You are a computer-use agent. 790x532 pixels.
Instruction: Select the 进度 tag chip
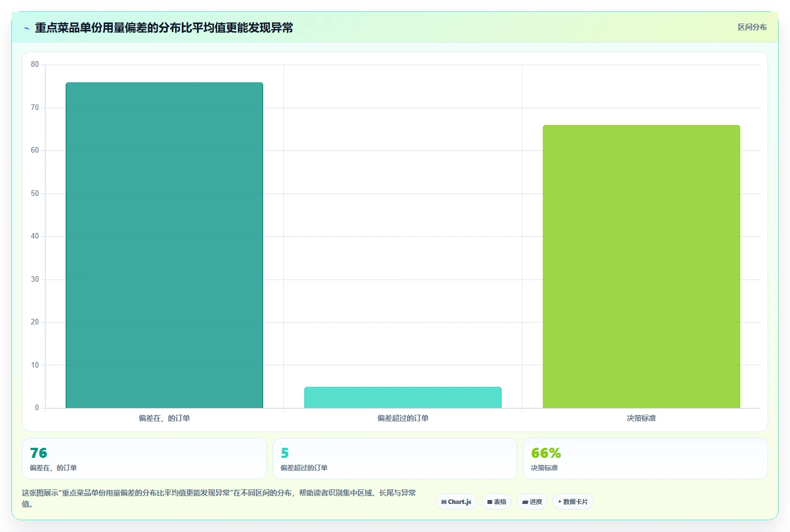pos(532,502)
